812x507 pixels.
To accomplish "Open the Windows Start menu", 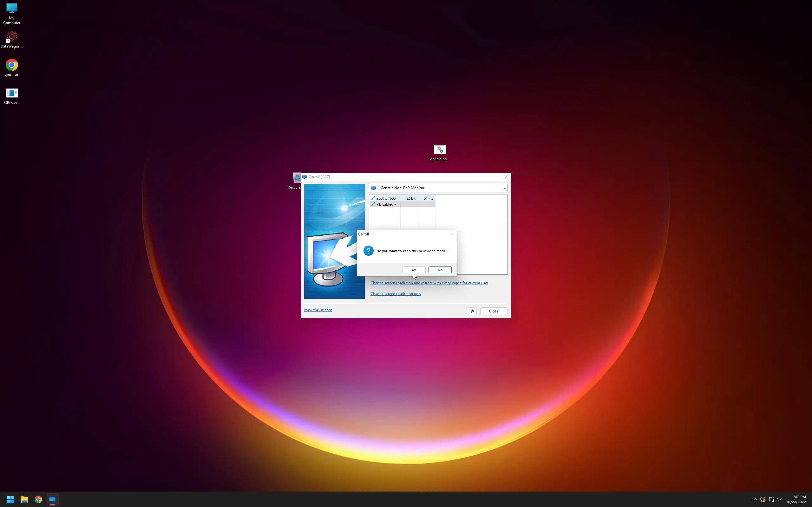I will pos(10,499).
